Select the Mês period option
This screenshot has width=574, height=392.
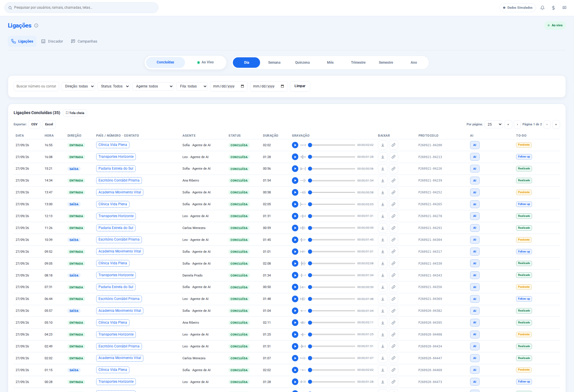330,63
